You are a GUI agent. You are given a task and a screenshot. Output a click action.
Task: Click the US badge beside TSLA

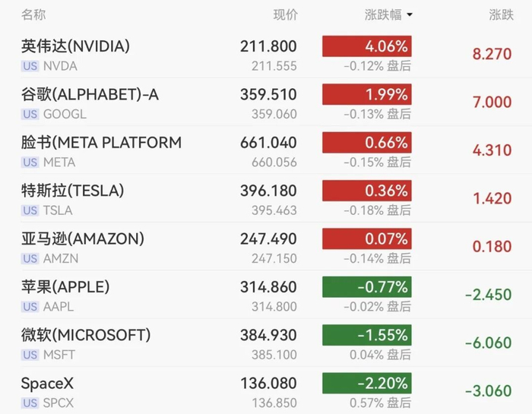tap(30, 210)
